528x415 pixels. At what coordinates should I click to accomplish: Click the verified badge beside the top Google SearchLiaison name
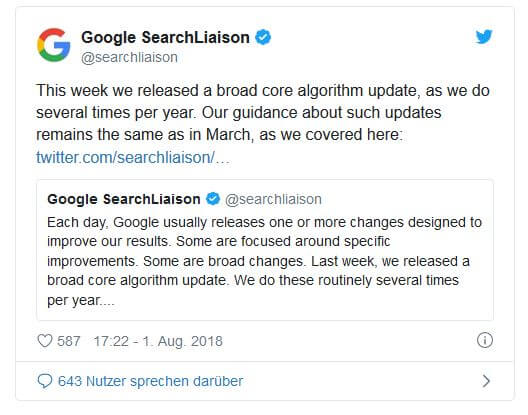263,37
